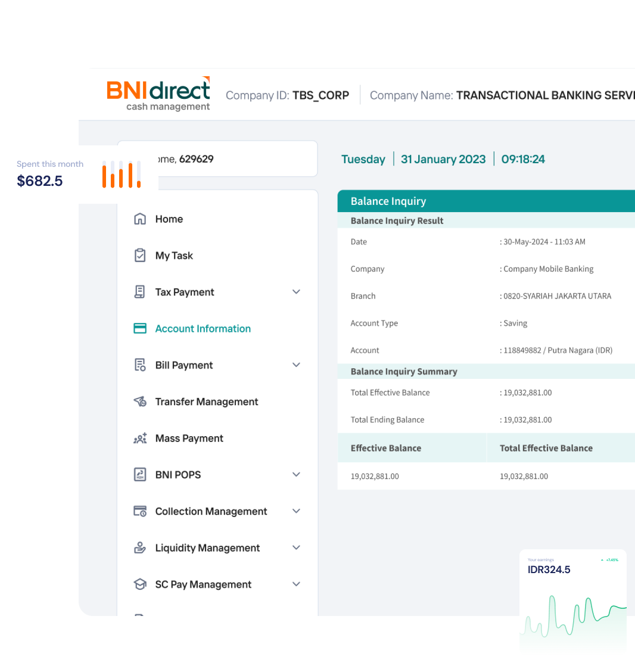Select the Home icon in the sidebar

[139, 219]
